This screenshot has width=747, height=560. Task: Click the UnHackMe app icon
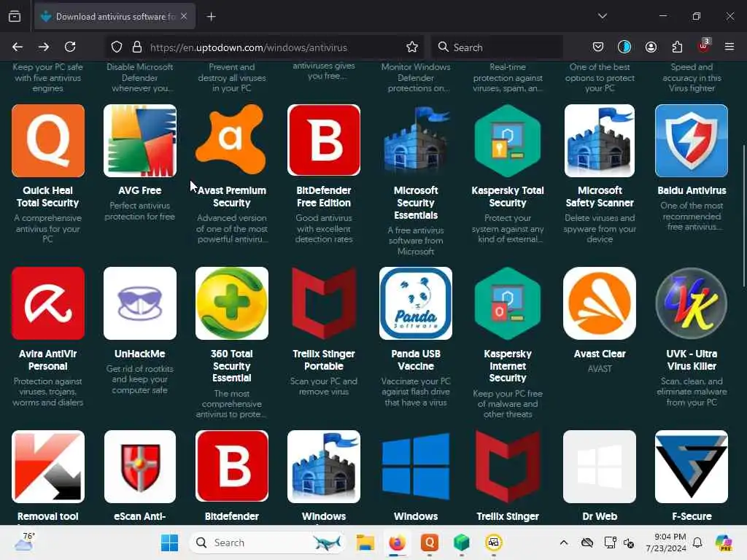click(x=140, y=303)
